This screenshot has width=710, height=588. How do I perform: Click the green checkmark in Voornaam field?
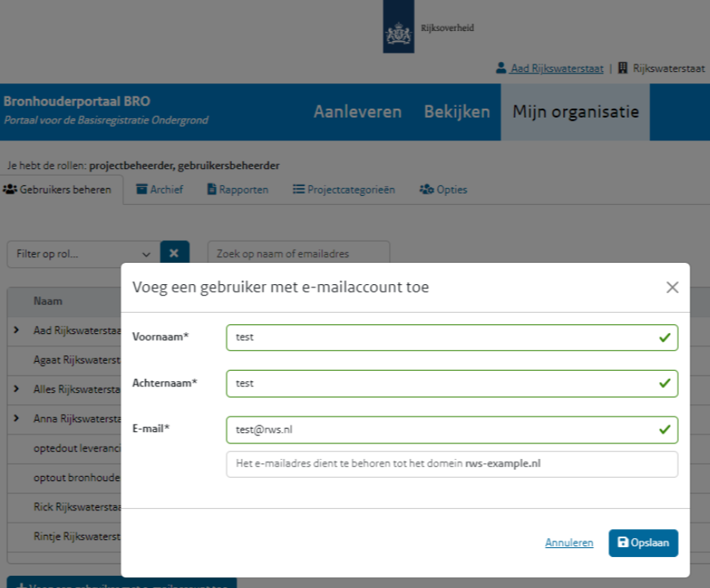665,336
